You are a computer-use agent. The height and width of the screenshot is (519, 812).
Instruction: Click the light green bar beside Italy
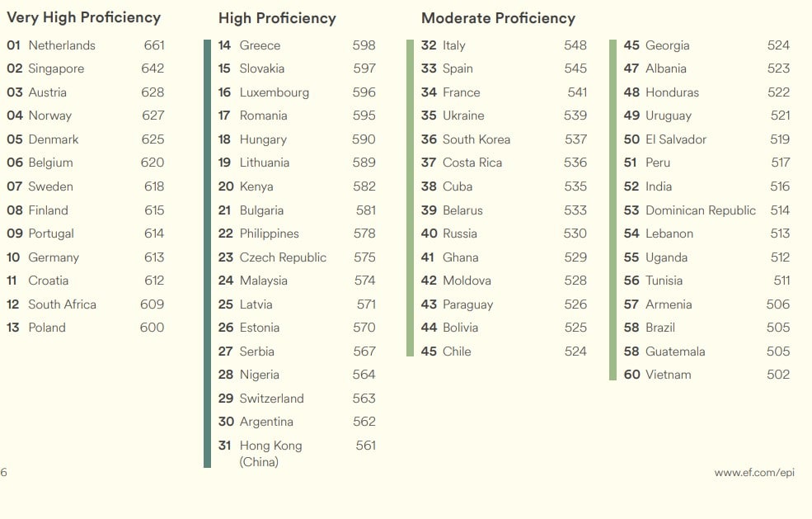[x=411, y=198]
